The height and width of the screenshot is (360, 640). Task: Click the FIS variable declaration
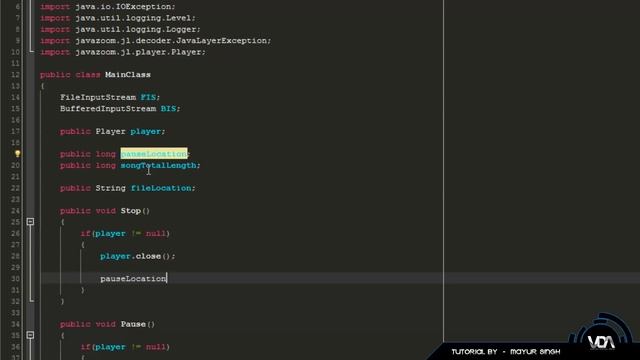point(148,97)
